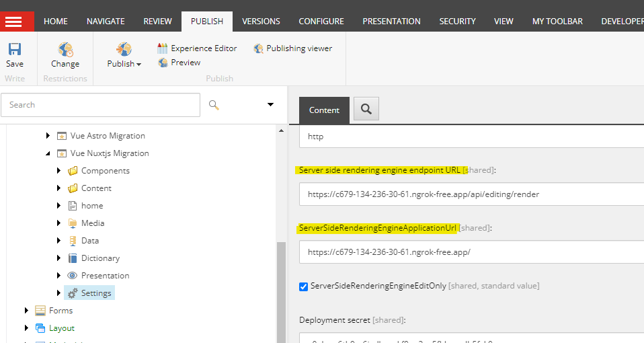Switch to the HOME ribbon tab
This screenshot has width=644, height=343.
click(x=56, y=22)
